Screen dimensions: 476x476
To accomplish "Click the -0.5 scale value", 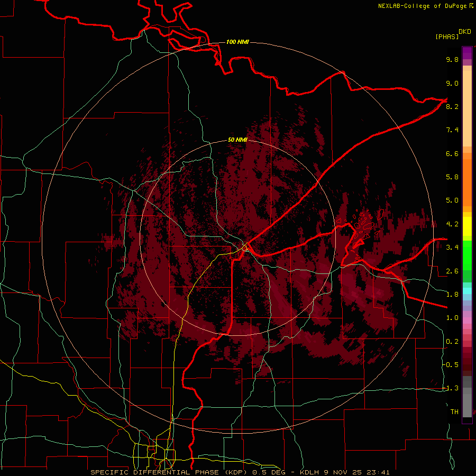I will [x=451, y=365].
